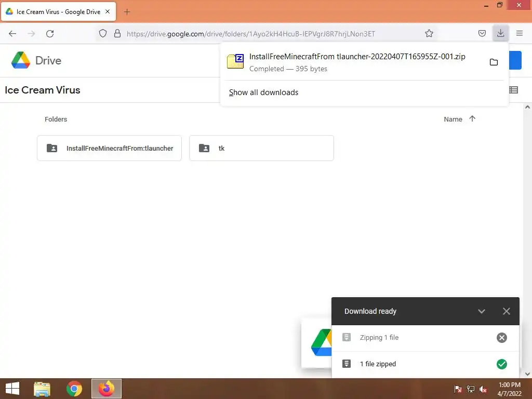Screen dimensions: 532x399
Task: Open the Action Center flag tray icon
Action: [x=458, y=389]
